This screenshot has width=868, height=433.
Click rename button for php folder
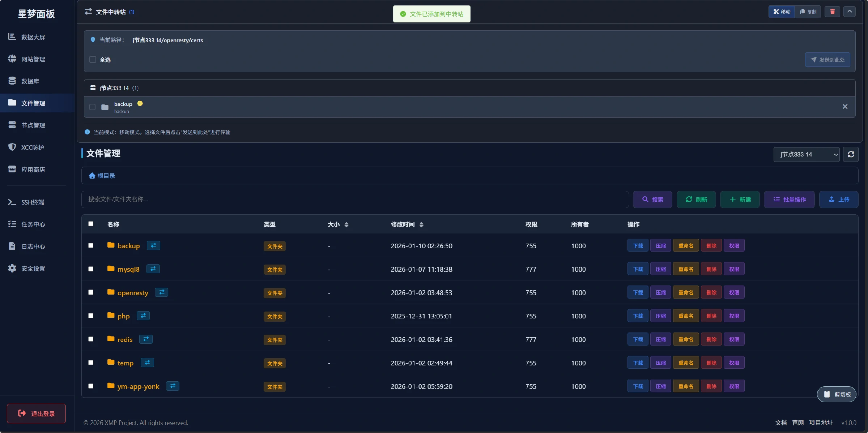pos(686,316)
